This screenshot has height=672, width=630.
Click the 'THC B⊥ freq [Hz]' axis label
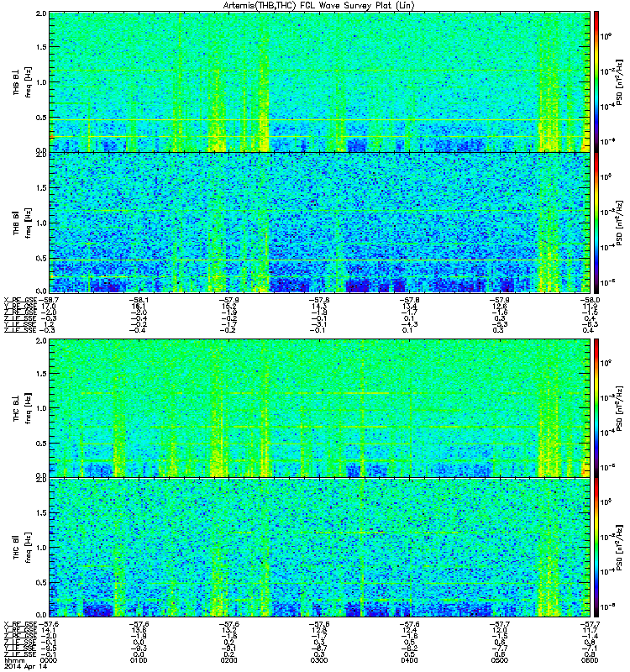(22, 408)
